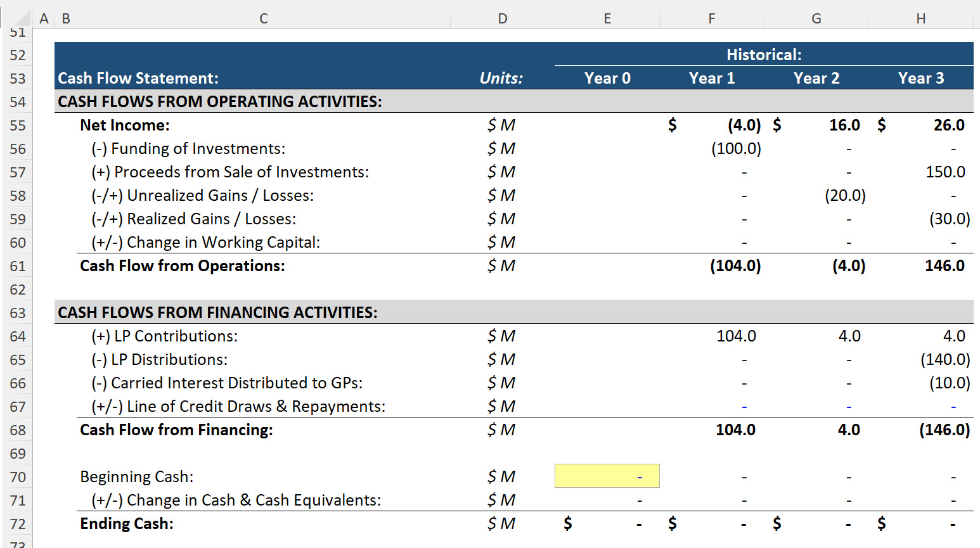Click the 'Ending Cash:' label
The height and width of the screenshot is (548, 980).
coord(127,523)
